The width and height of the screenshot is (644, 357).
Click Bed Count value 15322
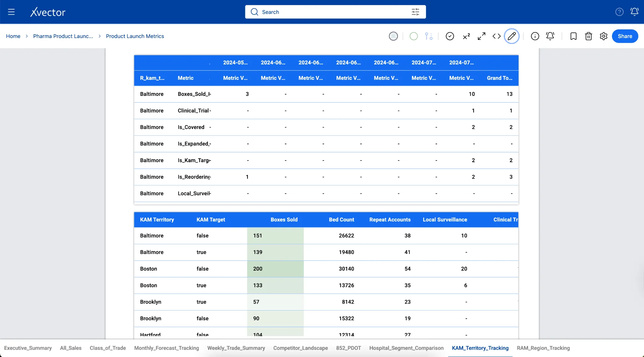(x=347, y=318)
